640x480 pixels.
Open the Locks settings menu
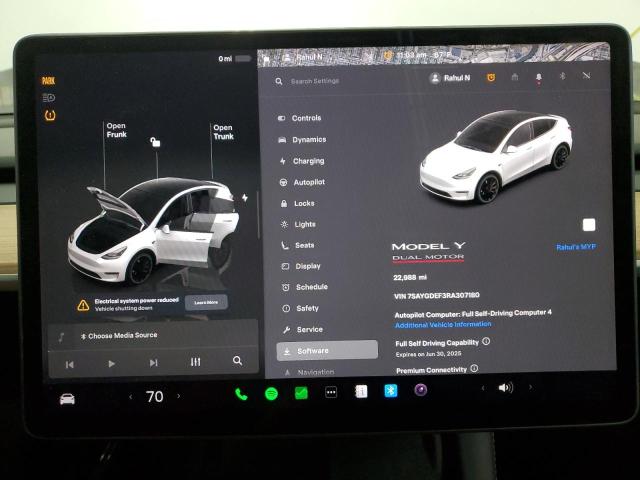[x=298, y=203]
